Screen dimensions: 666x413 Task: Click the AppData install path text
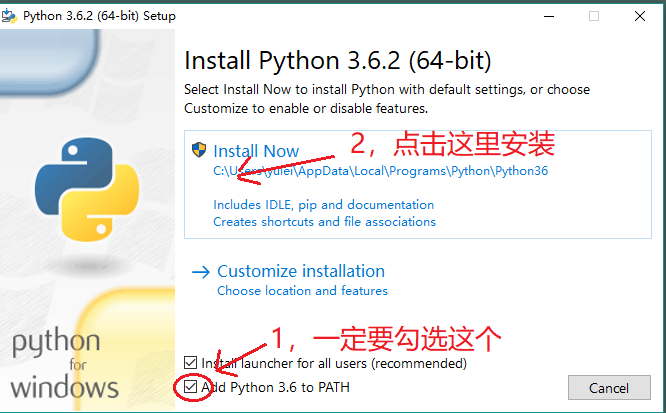click(380, 171)
